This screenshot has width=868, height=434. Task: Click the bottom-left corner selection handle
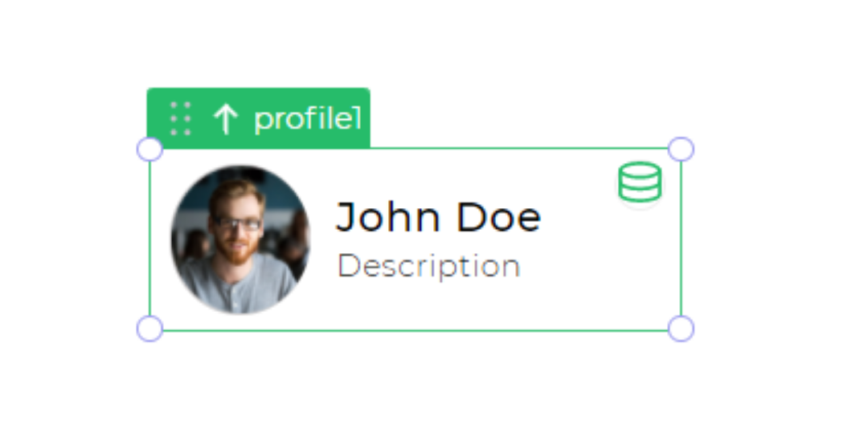point(149,329)
